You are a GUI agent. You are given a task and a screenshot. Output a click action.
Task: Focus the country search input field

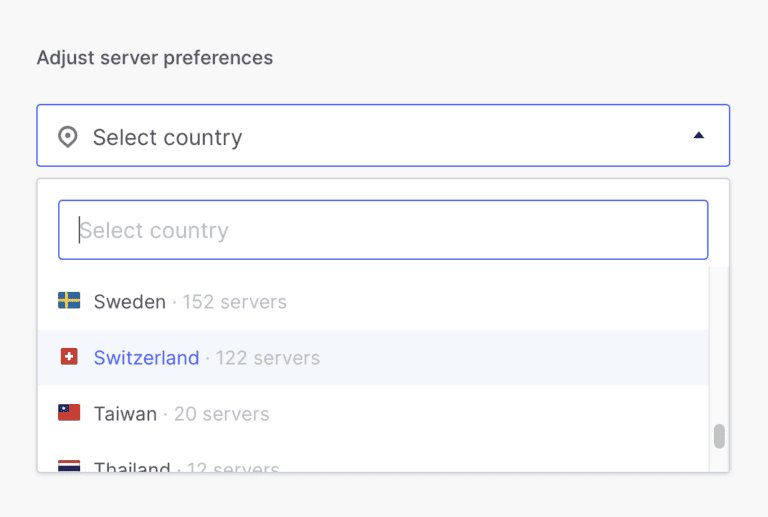coord(383,230)
